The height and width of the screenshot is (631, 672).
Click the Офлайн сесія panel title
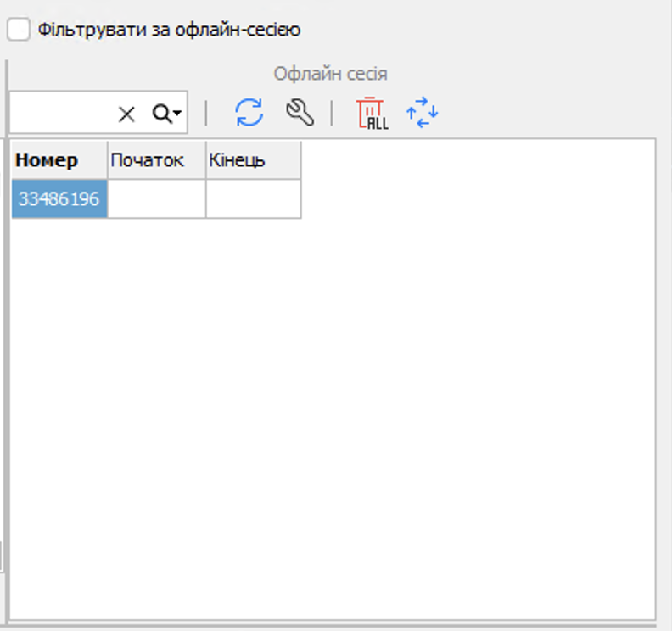(x=330, y=74)
